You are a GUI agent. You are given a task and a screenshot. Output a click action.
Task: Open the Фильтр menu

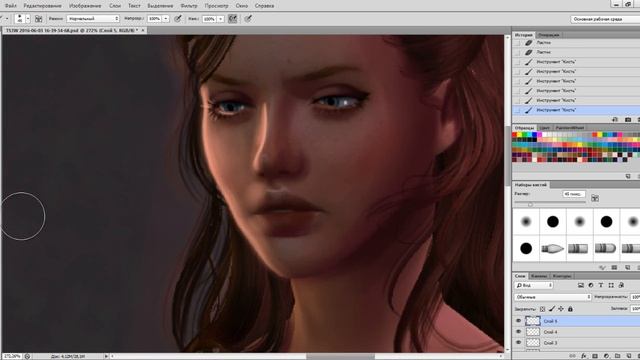[x=189, y=6]
